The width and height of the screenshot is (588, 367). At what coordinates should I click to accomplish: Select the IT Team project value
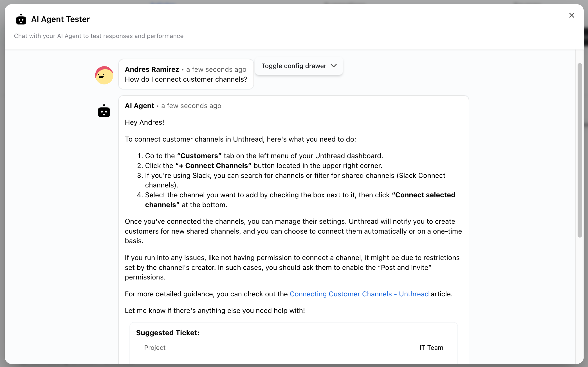pos(431,348)
